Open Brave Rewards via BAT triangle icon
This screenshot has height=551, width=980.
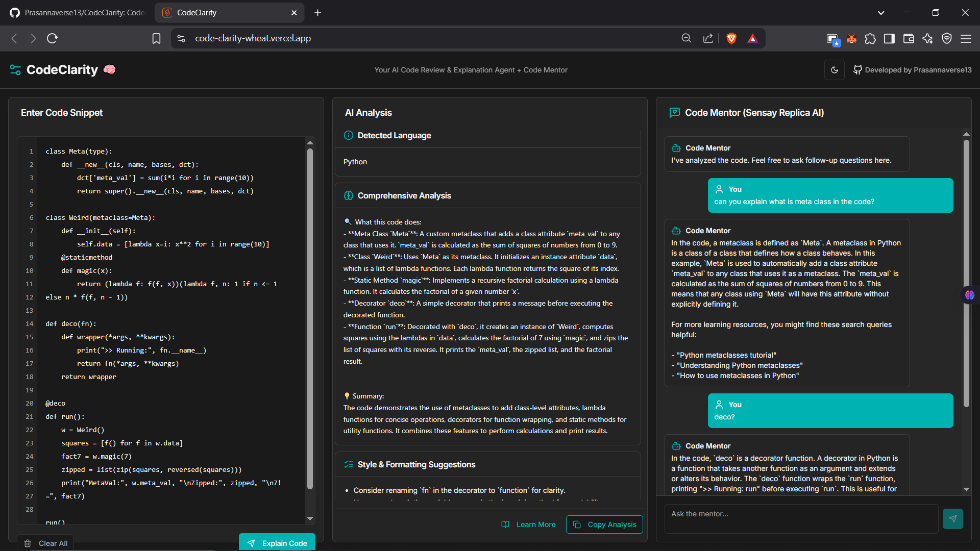click(753, 38)
